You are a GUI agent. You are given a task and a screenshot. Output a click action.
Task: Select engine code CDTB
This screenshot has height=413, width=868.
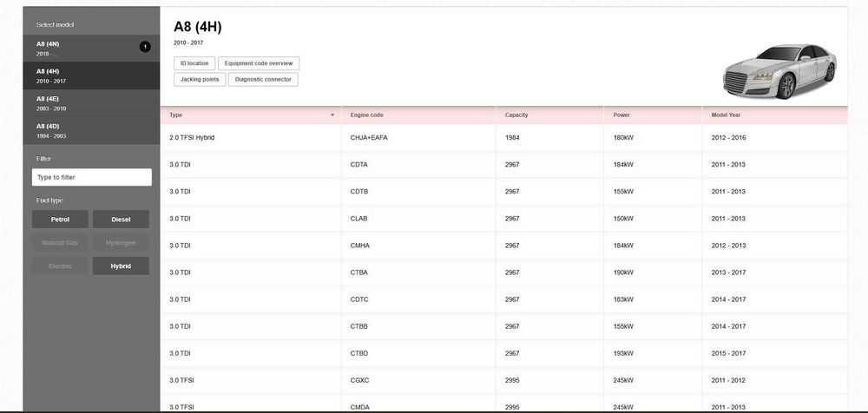[358, 192]
